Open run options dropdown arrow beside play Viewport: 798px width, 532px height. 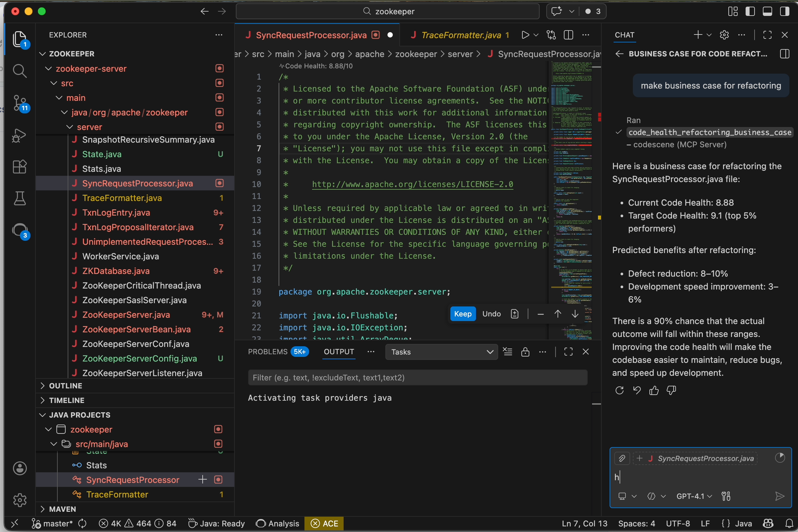pyautogui.click(x=536, y=35)
